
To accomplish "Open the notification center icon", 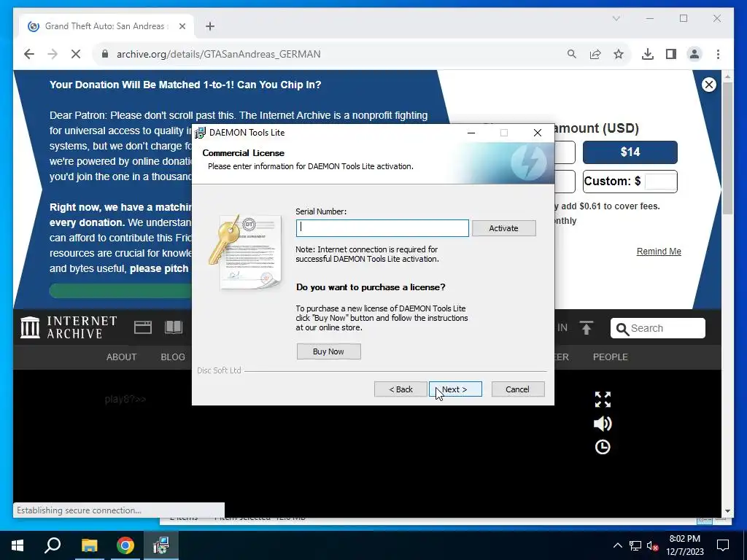I will (x=723, y=545).
